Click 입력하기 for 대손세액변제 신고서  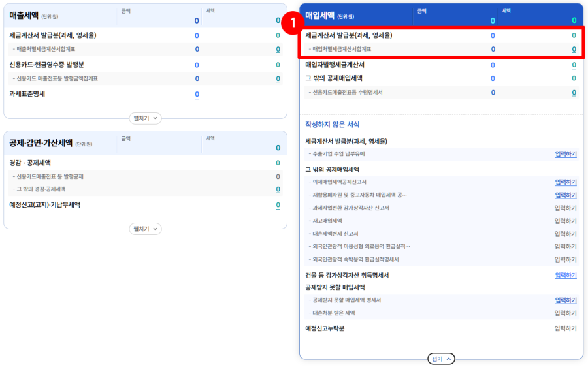[565, 234]
